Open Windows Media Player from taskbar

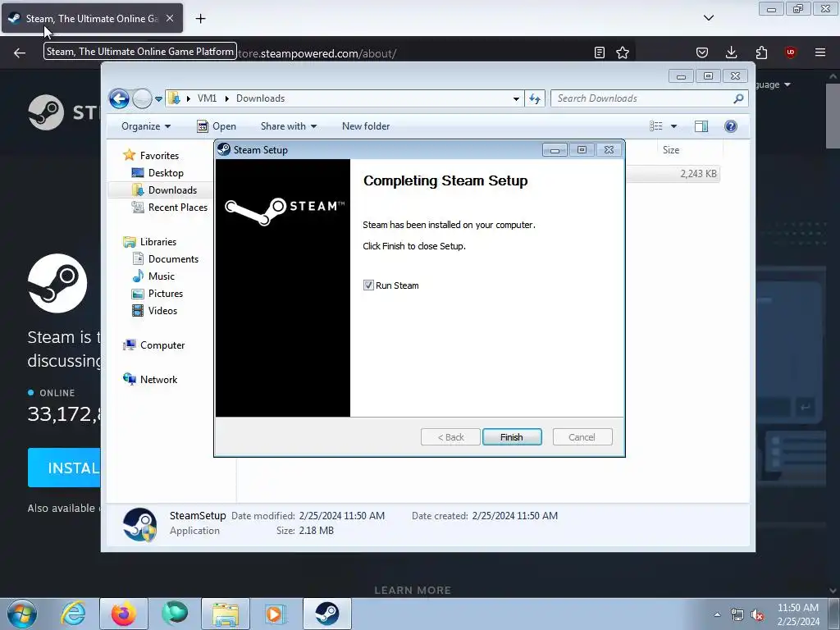[276, 614]
